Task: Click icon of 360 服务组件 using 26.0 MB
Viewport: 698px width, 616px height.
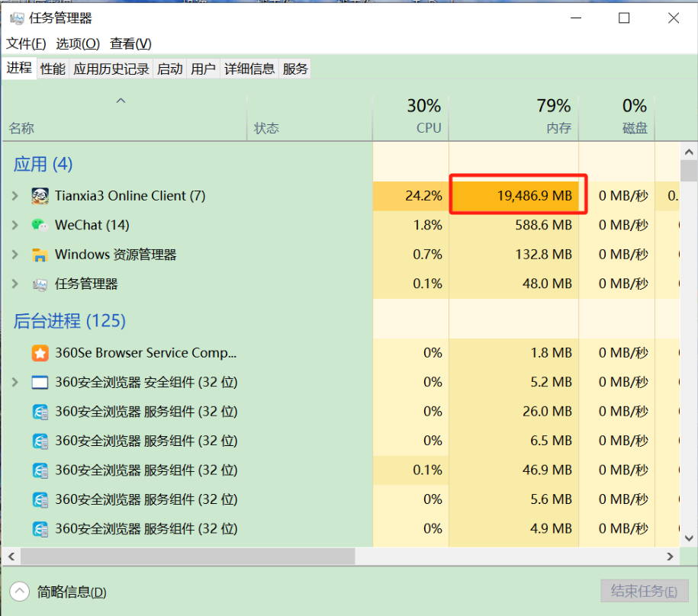Action: (40, 412)
